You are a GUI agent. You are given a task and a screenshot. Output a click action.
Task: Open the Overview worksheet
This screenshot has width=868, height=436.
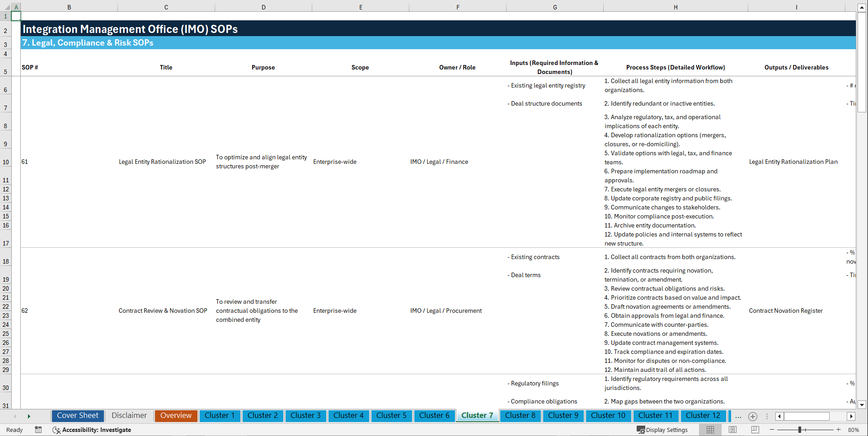point(176,416)
